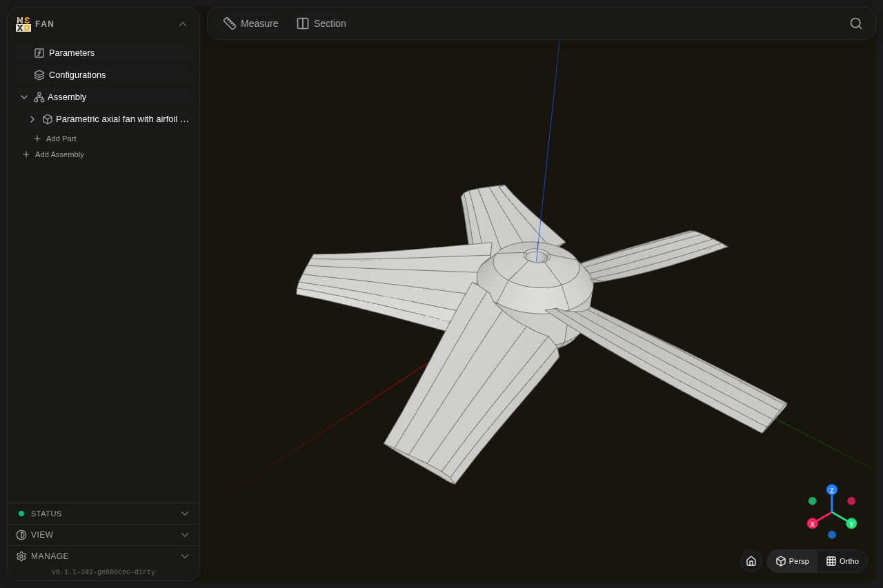Screen dimensions: 883x588
Task: Click the Ortho grid icon
Action: [831, 561]
